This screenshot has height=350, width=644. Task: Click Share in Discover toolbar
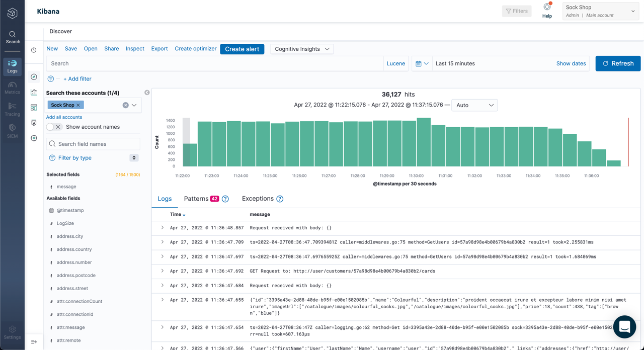tap(112, 49)
